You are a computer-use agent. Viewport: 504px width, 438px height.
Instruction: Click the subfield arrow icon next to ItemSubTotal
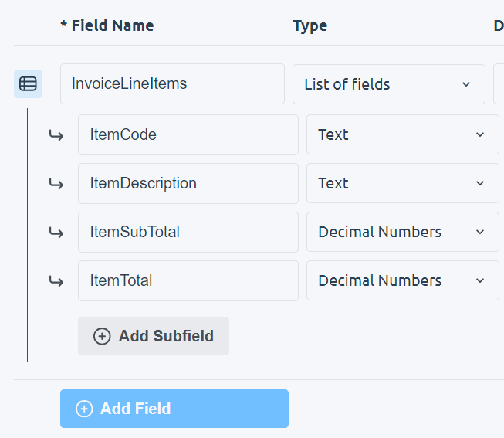56,233
